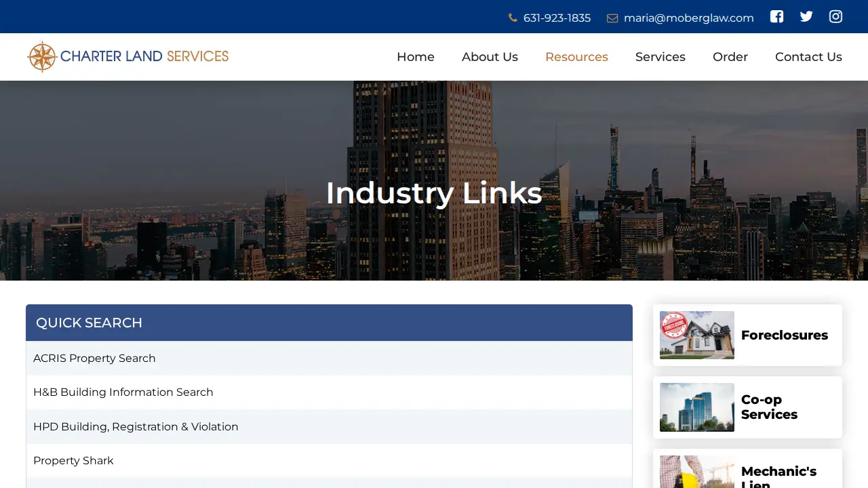Open the Order menu item
This screenshot has width=868, height=488.
tap(730, 57)
